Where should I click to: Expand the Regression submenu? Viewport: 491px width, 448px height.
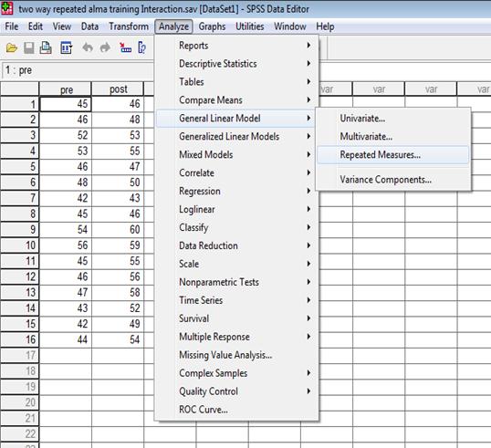[237, 191]
